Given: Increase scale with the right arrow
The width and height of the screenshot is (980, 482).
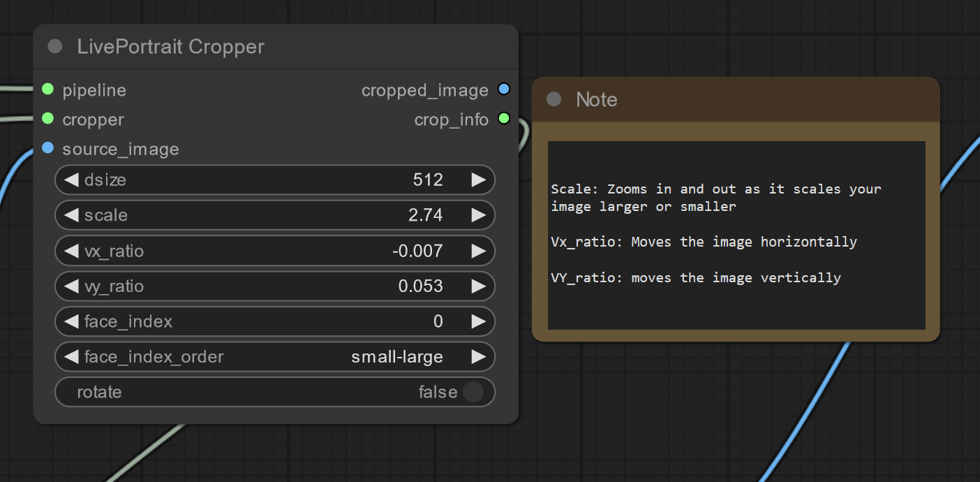Looking at the screenshot, I should pyautogui.click(x=478, y=215).
